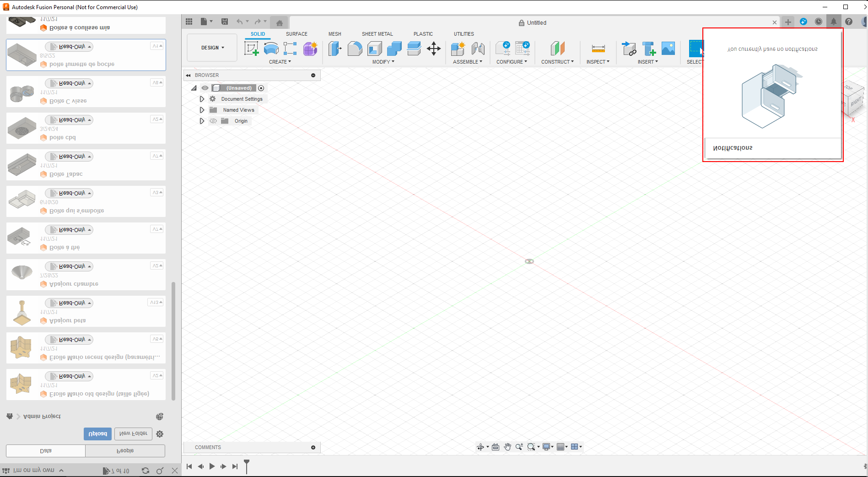Show the Origin folder visibility eye
This screenshot has height=477, width=868.
click(x=213, y=121)
